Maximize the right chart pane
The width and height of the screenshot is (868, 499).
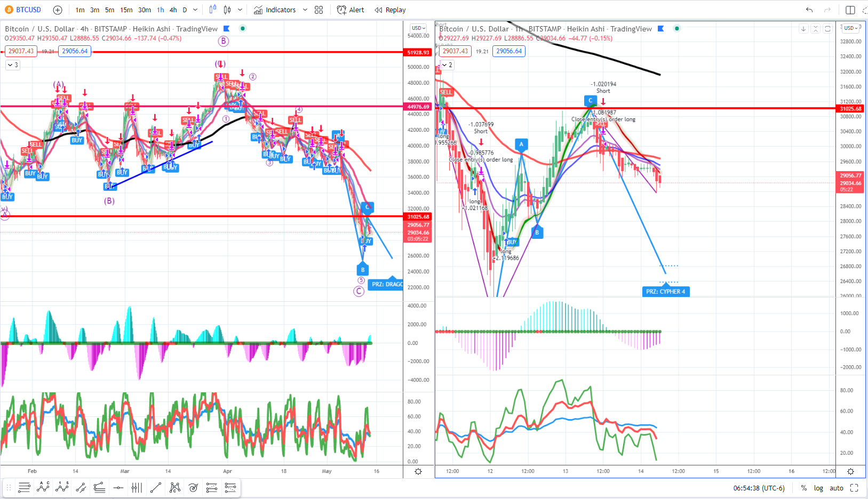827,29
